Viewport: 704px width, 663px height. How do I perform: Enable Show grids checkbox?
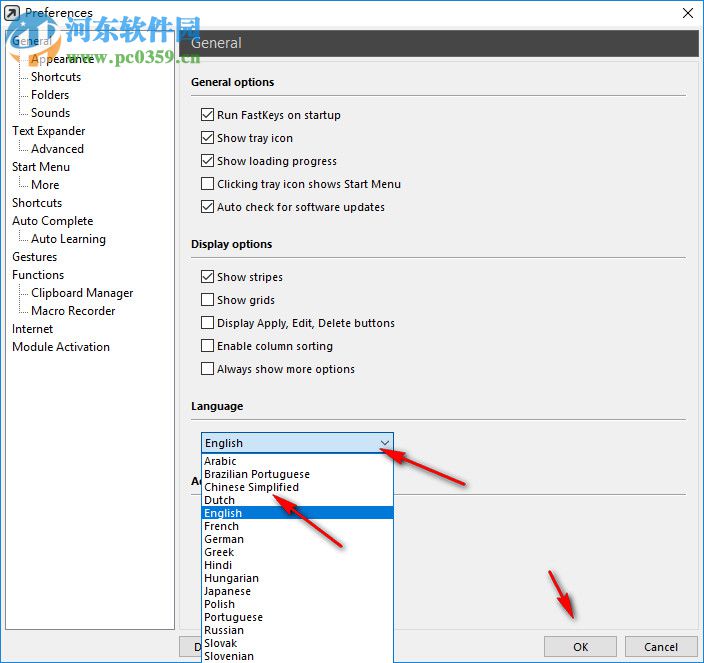click(x=207, y=299)
